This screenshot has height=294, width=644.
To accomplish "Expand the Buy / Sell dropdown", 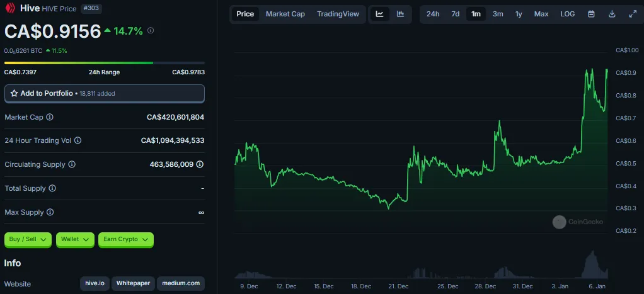I will pos(28,239).
